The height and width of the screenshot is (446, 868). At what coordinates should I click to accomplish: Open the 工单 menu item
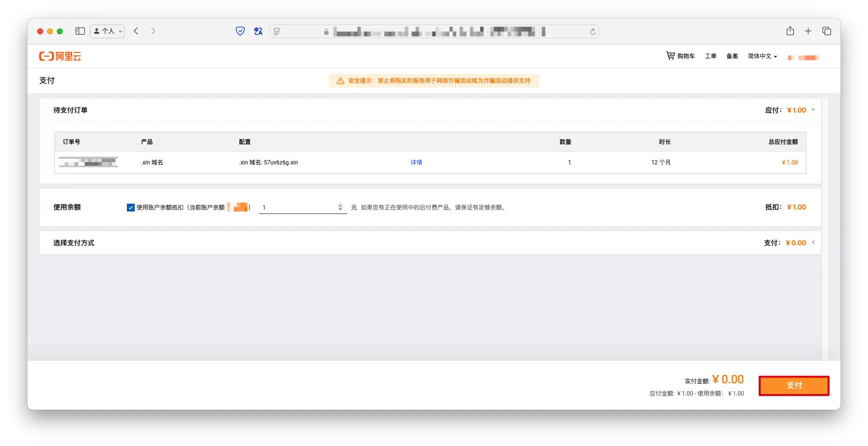(710, 56)
